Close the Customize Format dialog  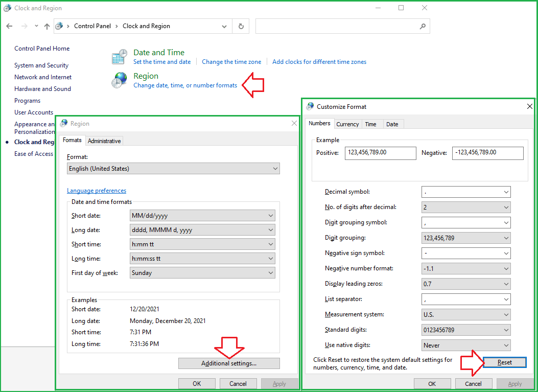[529, 106]
